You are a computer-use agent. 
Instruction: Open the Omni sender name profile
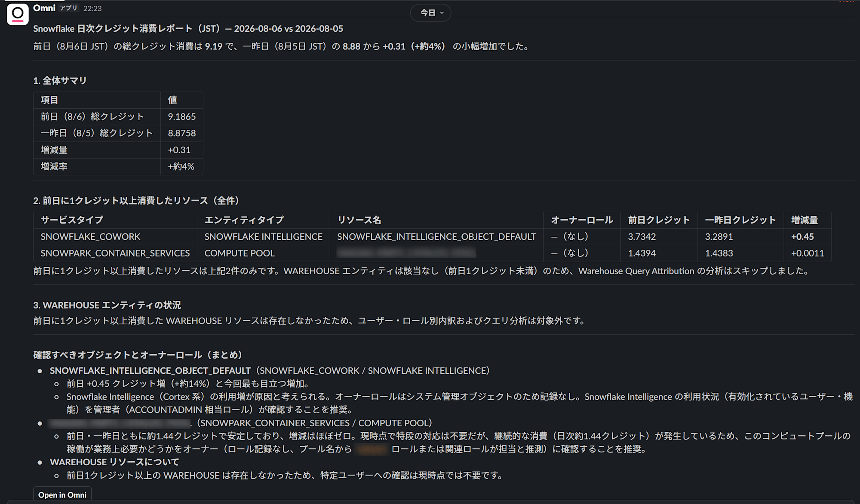pyautogui.click(x=44, y=8)
